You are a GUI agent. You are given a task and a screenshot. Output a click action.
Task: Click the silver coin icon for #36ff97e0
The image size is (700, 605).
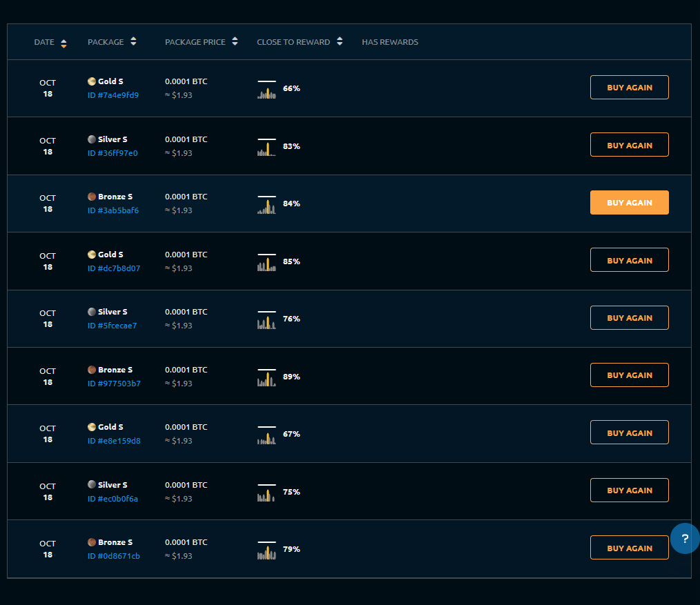[x=92, y=139]
